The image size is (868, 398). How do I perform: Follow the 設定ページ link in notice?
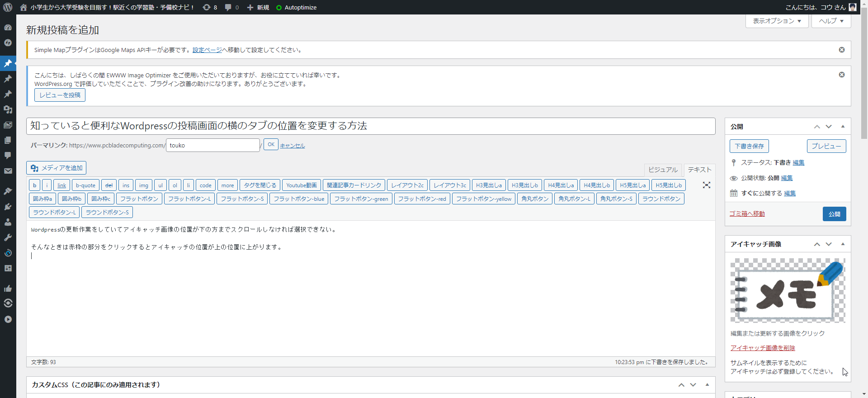tap(207, 50)
